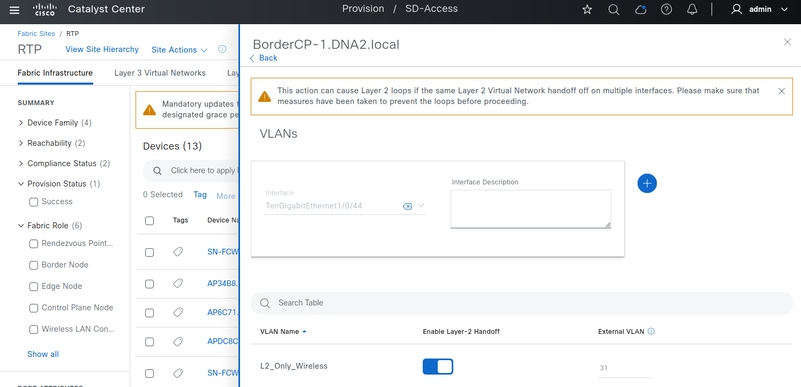Open notifications bell icon
The width and height of the screenshot is (801, 387).
[692, 9]
